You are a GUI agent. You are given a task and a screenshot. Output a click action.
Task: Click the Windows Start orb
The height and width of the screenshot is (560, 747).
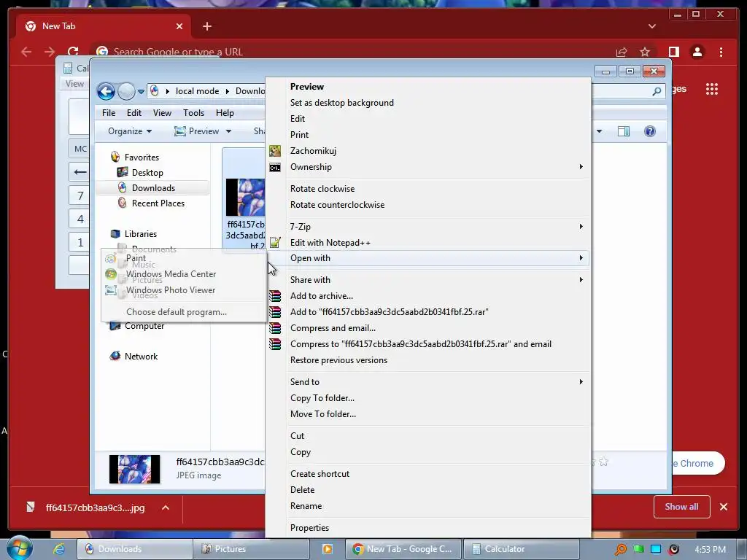point(19,548)
